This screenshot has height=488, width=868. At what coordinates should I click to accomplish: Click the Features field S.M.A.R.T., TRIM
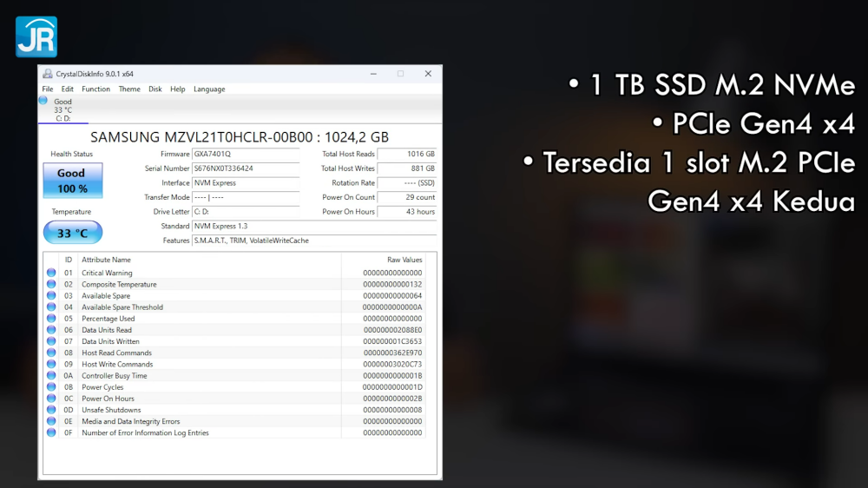[x=314, y=241]
